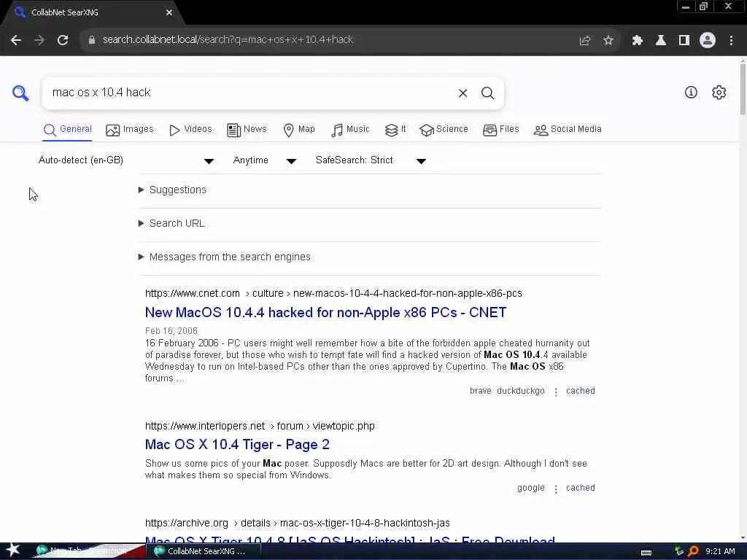Click the keyboard tray icon

(646, 553)
